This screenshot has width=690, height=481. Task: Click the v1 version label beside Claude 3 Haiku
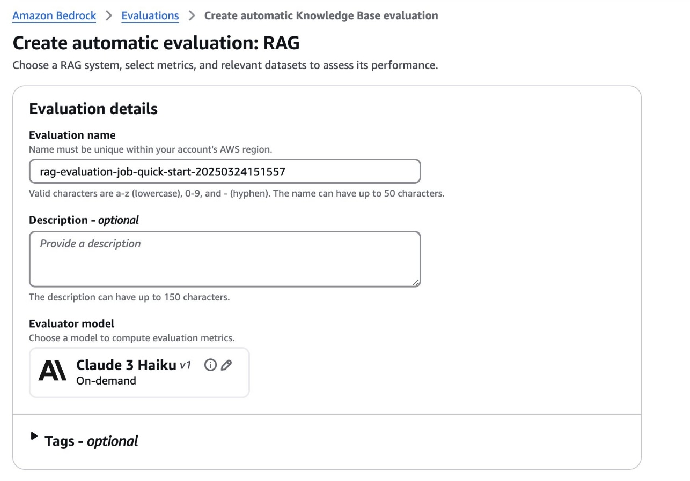click(x=185, y=366)
